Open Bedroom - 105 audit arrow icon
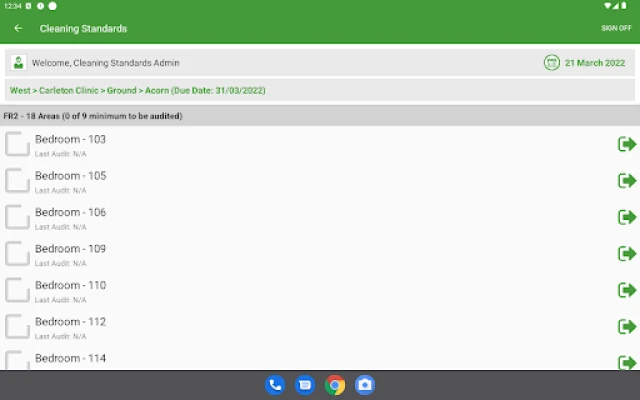 click(x=627, y=181)
